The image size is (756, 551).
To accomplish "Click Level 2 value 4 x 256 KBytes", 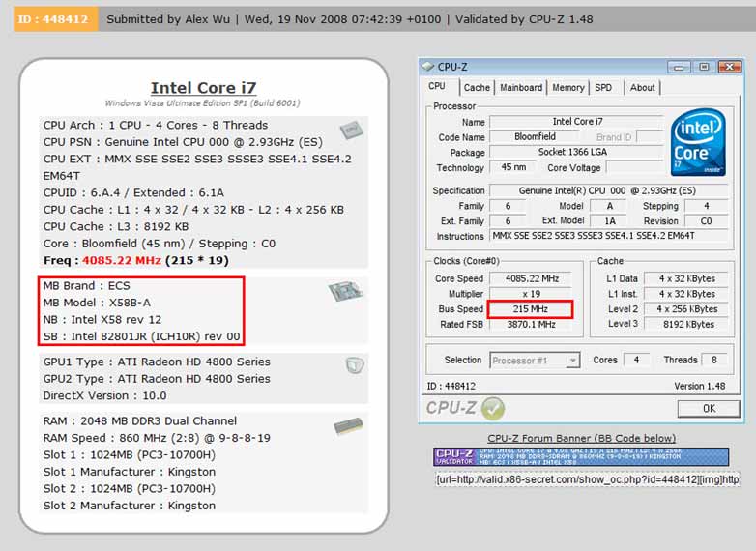I will click(x=686, y=309).
